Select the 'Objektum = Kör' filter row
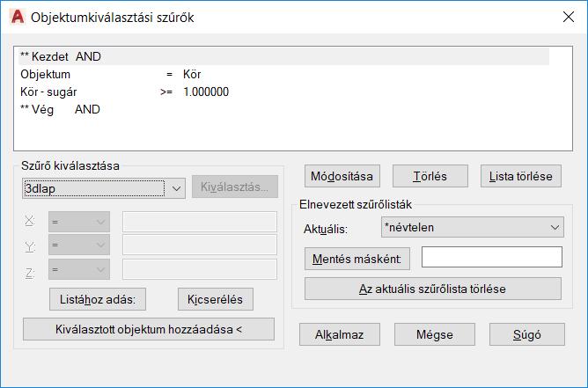588x388 pixels. click(x=283, y=74)
